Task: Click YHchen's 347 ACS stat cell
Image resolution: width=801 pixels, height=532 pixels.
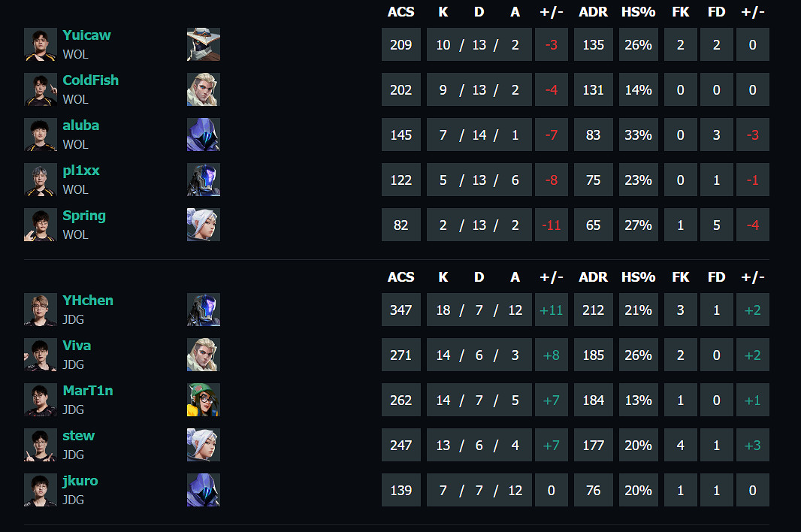Action: (400, 310)
